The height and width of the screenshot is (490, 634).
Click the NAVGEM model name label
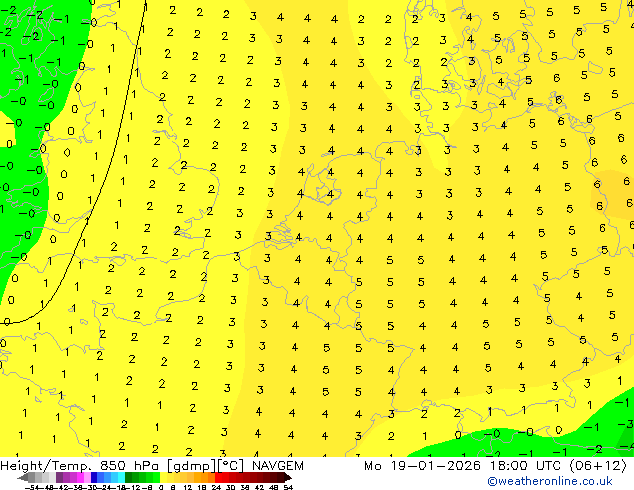pos(278,466)
